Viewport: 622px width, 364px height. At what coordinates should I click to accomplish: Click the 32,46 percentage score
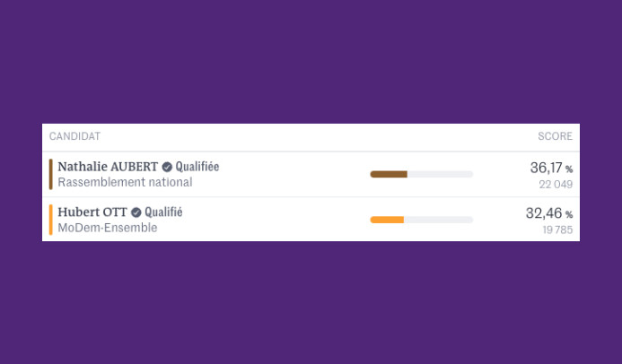[544, 213]
